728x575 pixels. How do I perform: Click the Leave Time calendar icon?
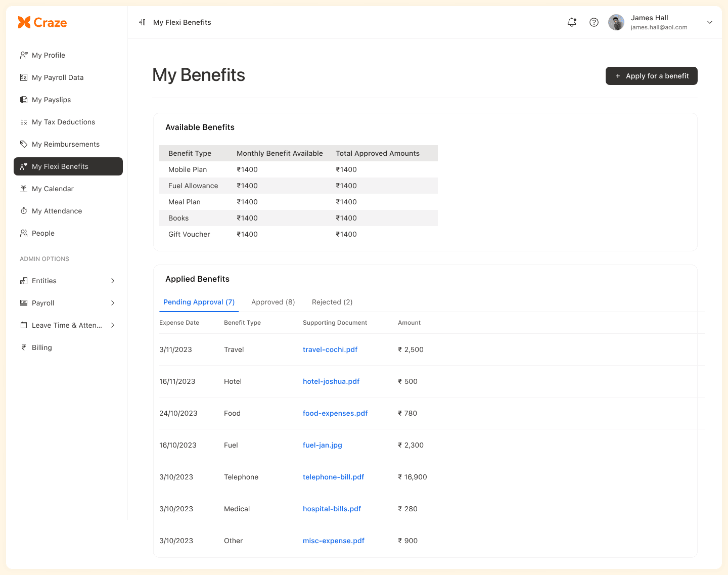(x=24, y=325)
